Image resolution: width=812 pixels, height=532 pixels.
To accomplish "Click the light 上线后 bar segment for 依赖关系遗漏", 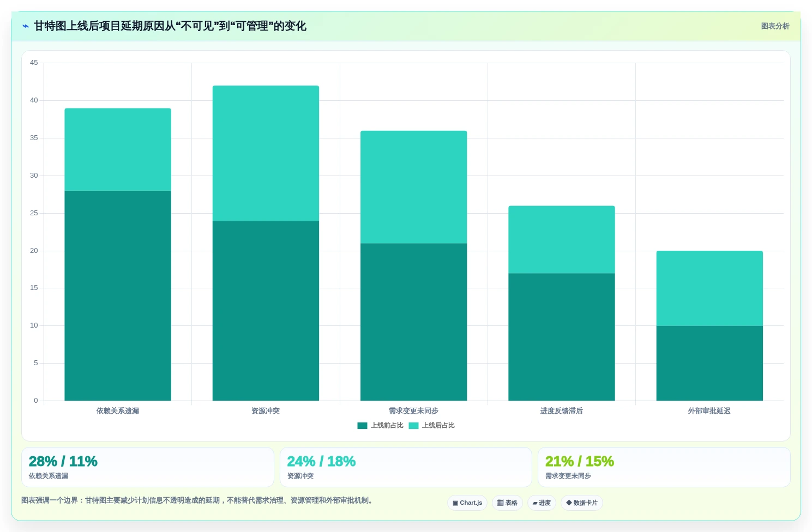I will 118,149.
